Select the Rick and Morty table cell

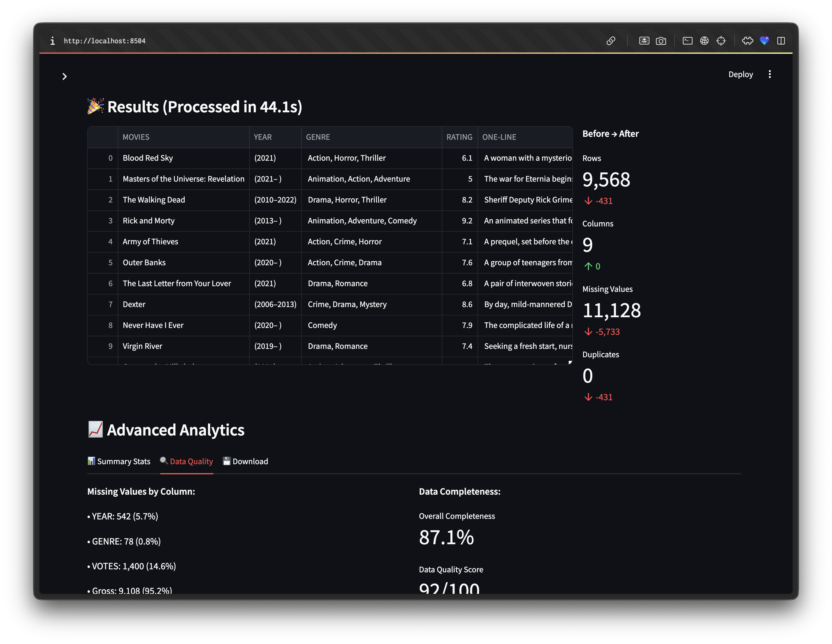149,221
